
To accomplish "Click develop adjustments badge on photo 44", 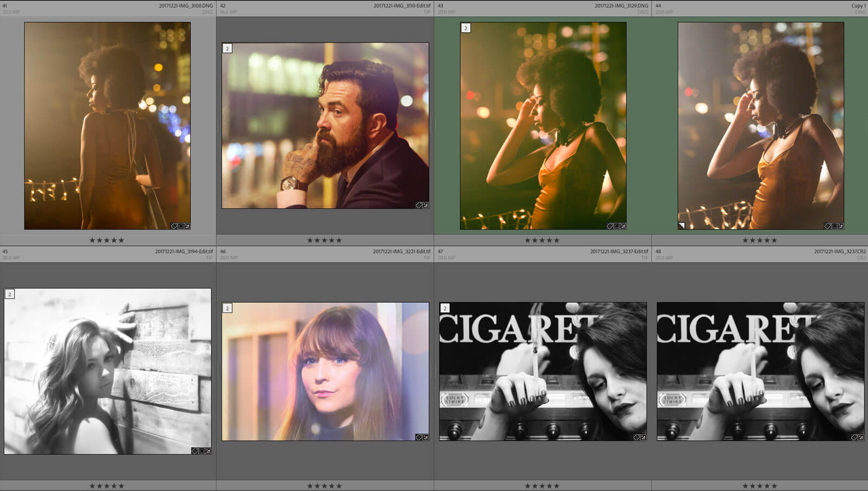I will click(840, 226).
